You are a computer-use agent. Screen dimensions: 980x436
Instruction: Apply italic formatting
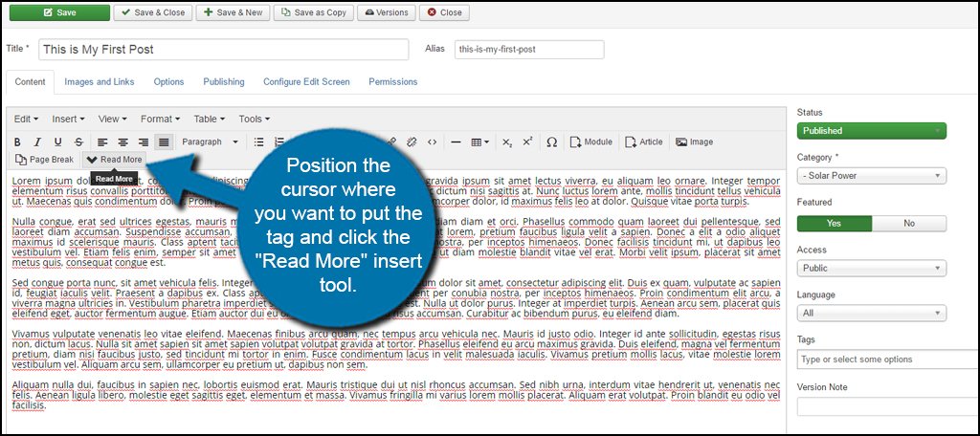tap(37, 142)
